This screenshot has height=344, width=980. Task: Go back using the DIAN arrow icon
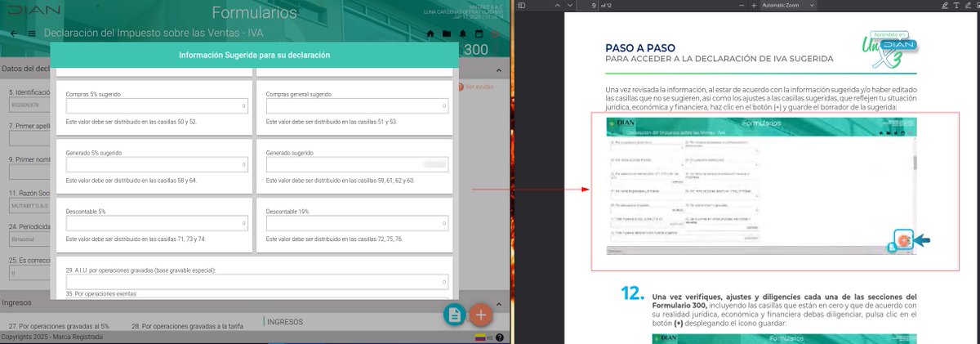coord(13,34)
